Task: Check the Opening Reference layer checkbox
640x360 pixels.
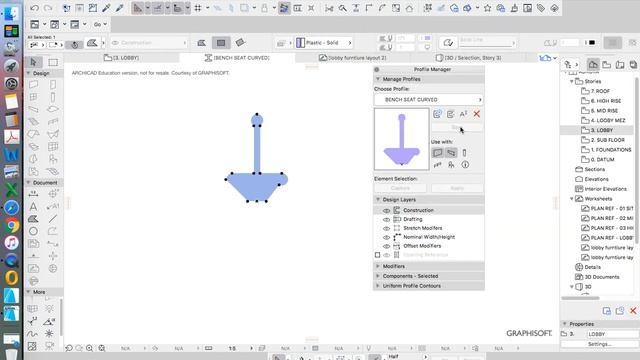Action: [377, 255]
